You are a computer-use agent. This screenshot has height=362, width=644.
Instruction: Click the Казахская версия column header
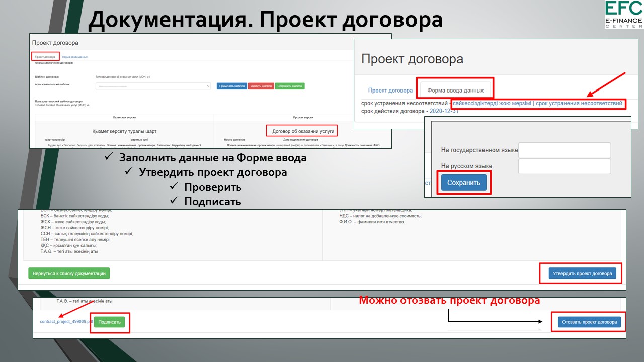[x=124, y=117]
